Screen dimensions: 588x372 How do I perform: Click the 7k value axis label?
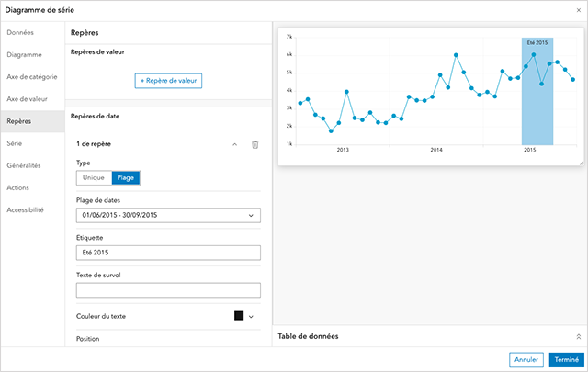(289, 37)
